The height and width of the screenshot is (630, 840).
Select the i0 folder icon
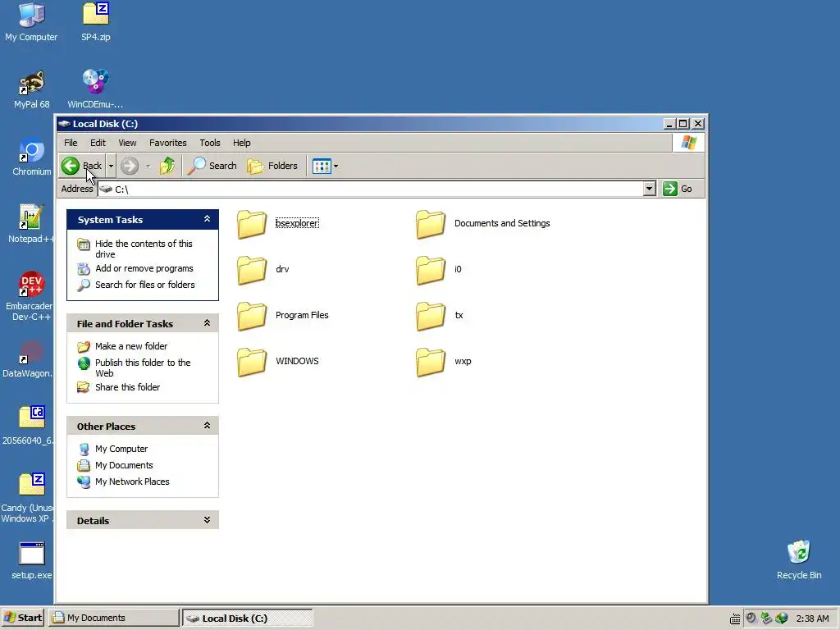pyautogui.click(x=431, y=269)
